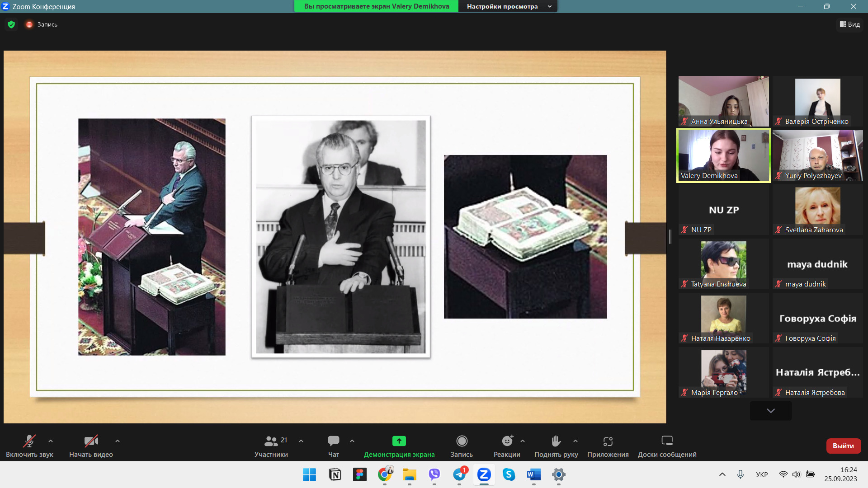Open Telegram from the Windows taskbar
The height and width of the screenshot is (488, 868).
pyautogui.click(x=459, y=474)
